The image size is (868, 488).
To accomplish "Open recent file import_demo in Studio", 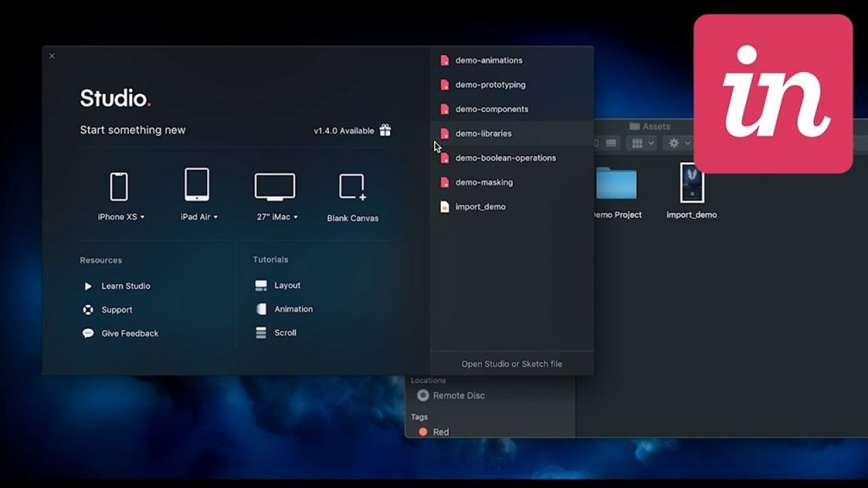I will click(x=511, y=207).
